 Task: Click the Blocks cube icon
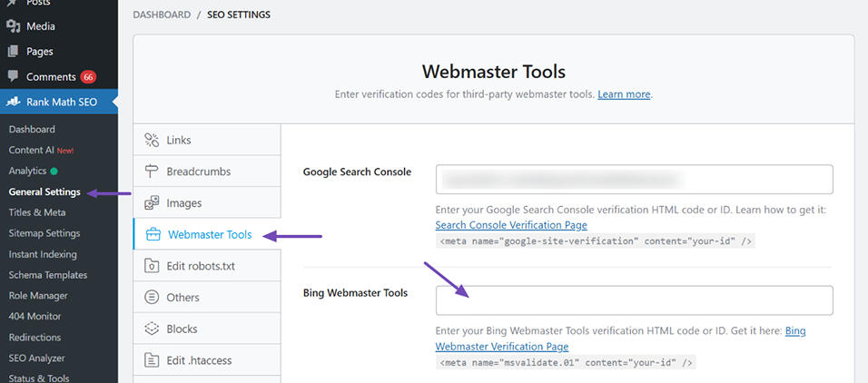coord(153,329)
